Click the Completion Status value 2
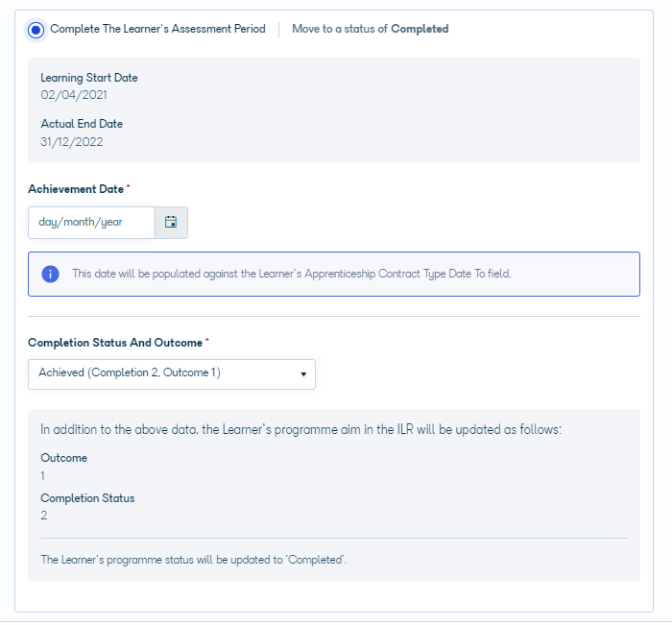The image size is (672, 625). pos(44,516)
